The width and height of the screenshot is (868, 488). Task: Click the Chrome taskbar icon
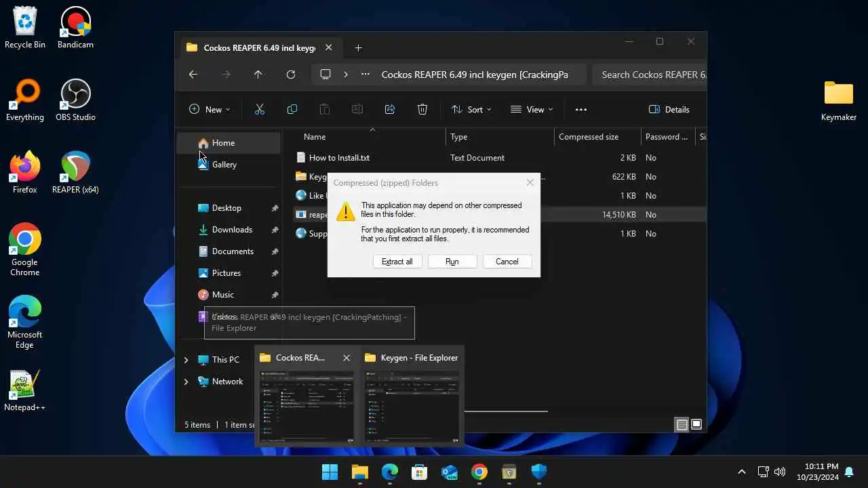(x=479, y=472)
